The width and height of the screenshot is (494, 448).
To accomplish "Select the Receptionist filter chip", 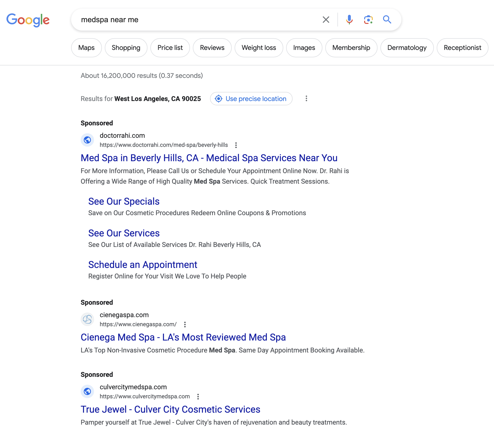I will pyautogui.click(x=462, y=48).
